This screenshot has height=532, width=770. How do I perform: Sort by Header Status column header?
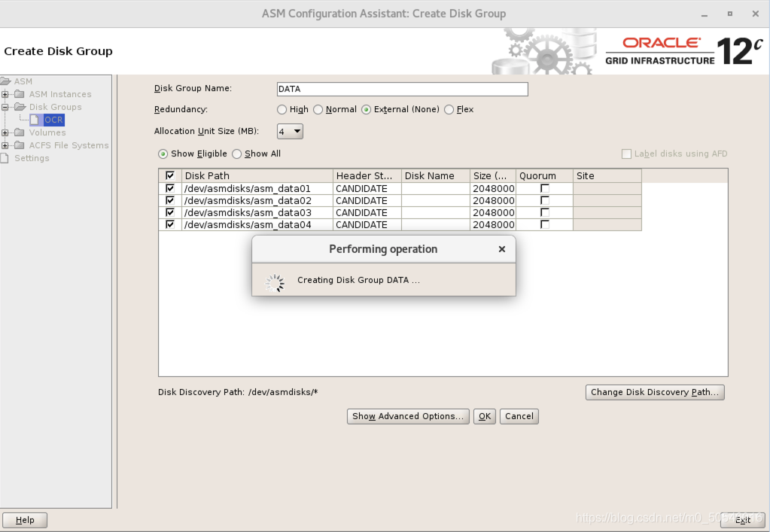point(367,175)
